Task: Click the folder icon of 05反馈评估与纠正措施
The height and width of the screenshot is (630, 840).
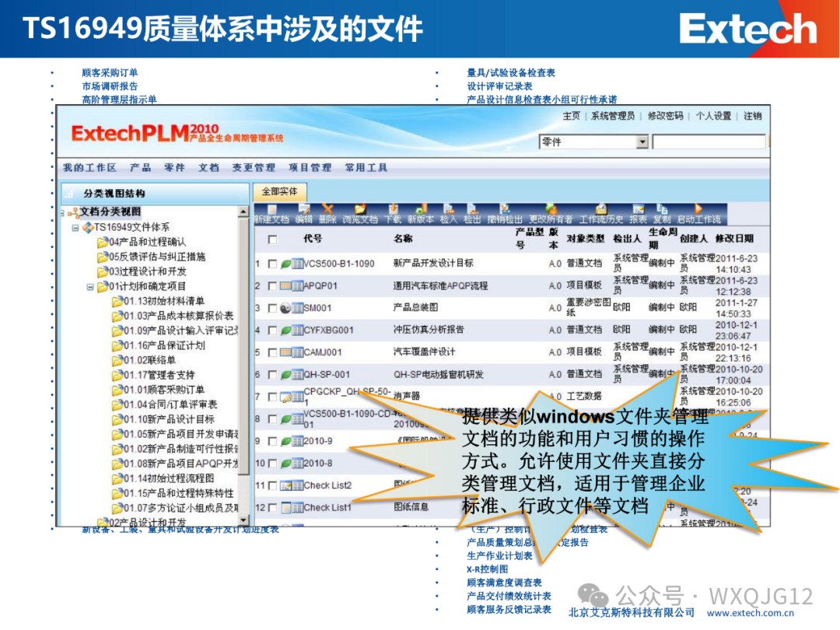Action: click(103, 257)
